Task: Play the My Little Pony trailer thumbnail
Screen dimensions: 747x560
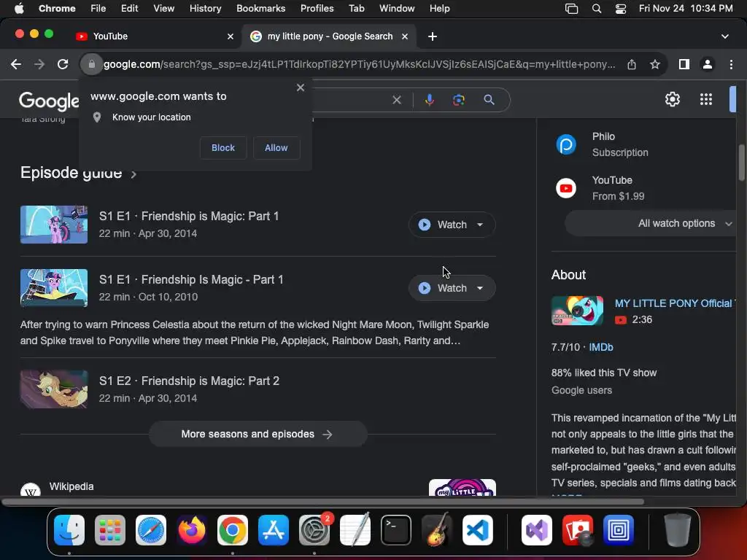Action: 577,311
